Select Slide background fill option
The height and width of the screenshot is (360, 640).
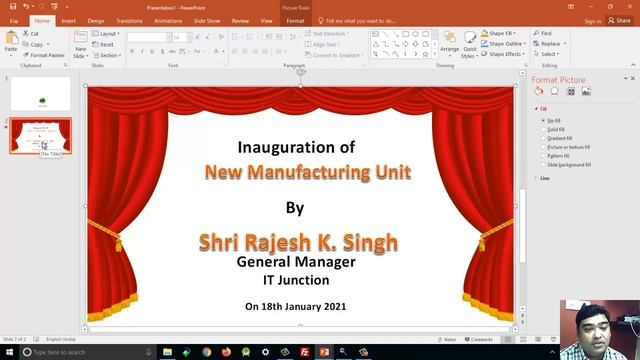543,165
